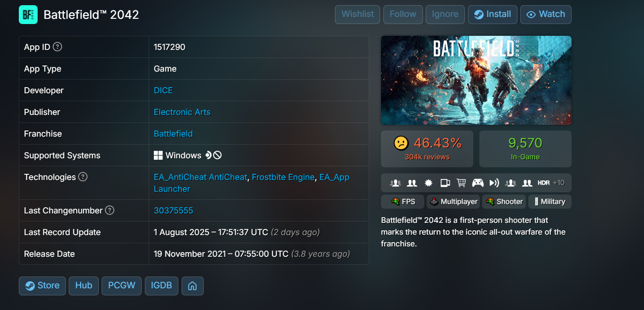
Task: Click the sound waves play feature icon
Action: [494, 183]
